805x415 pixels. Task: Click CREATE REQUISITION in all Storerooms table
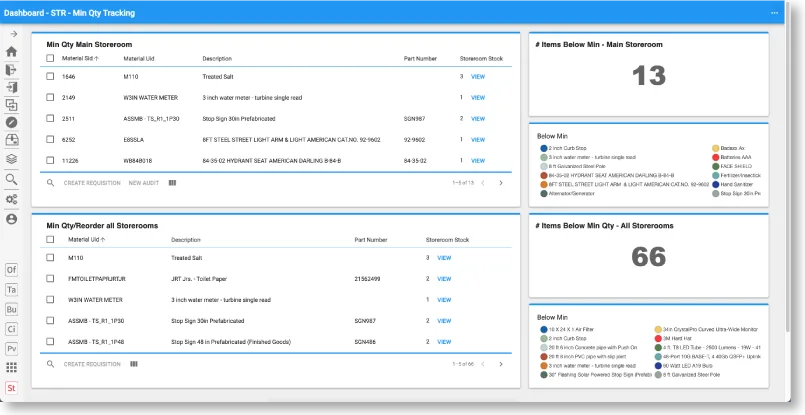tap(92, 364)
